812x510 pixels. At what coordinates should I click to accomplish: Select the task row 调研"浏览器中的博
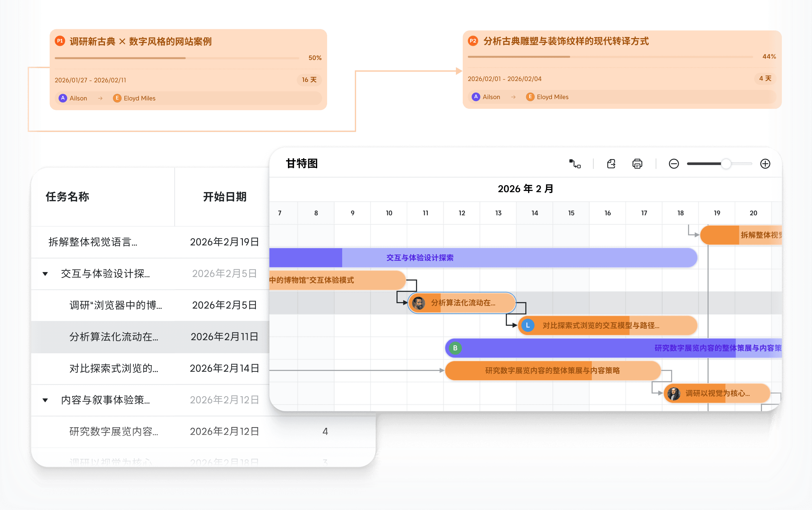(x=115, y=305)
